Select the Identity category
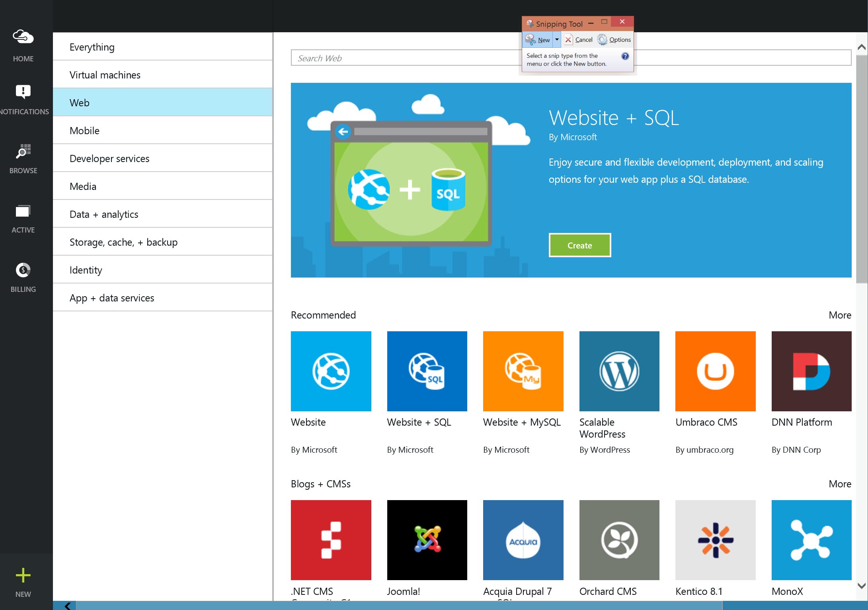 coord(163,270)
